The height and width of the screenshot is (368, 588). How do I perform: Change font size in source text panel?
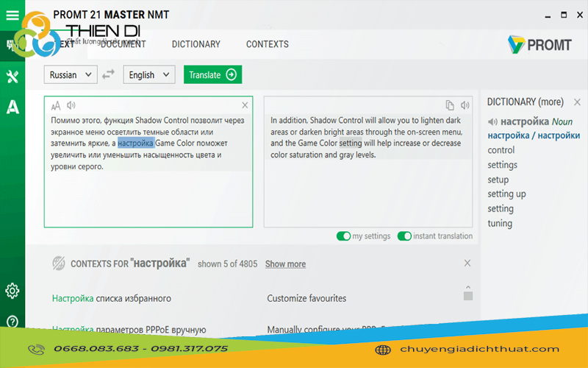pyautogui.click(x=56, y=105)
